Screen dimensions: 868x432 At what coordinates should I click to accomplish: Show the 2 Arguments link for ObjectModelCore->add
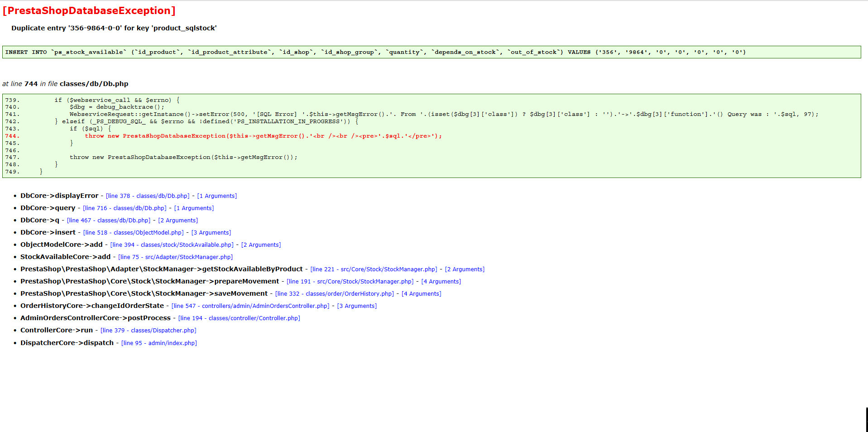(x=261, y=245)
